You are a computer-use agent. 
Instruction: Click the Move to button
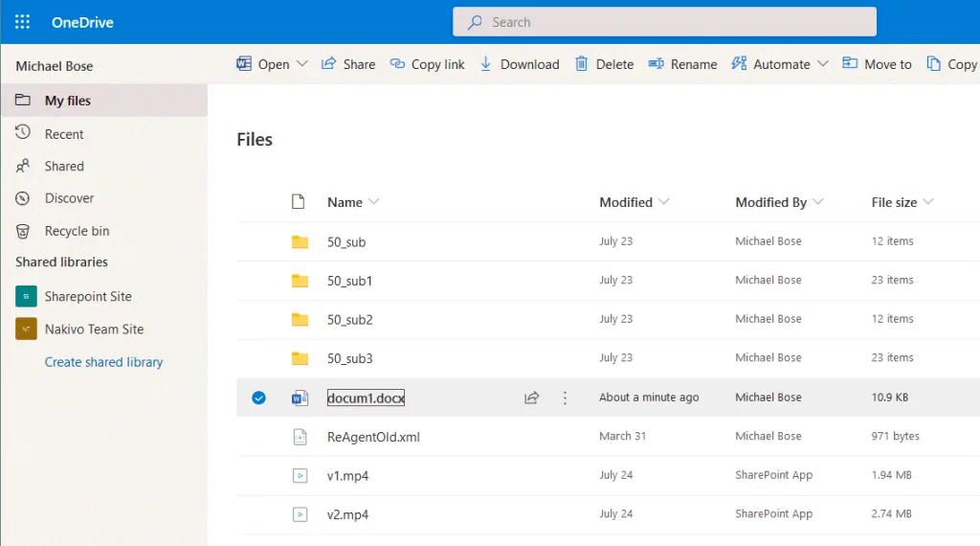pyautogui.click(x=877, y=64)
